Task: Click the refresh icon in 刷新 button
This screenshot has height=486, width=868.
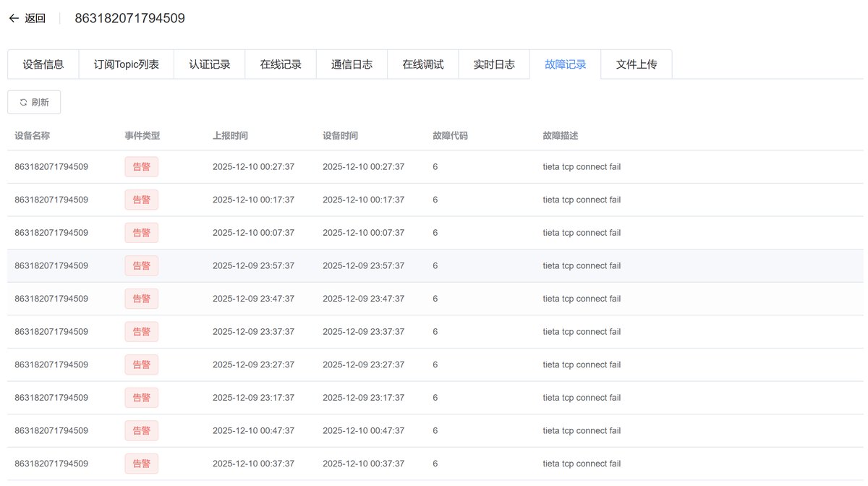Action: pyautogui.click(x=23, y=103)
